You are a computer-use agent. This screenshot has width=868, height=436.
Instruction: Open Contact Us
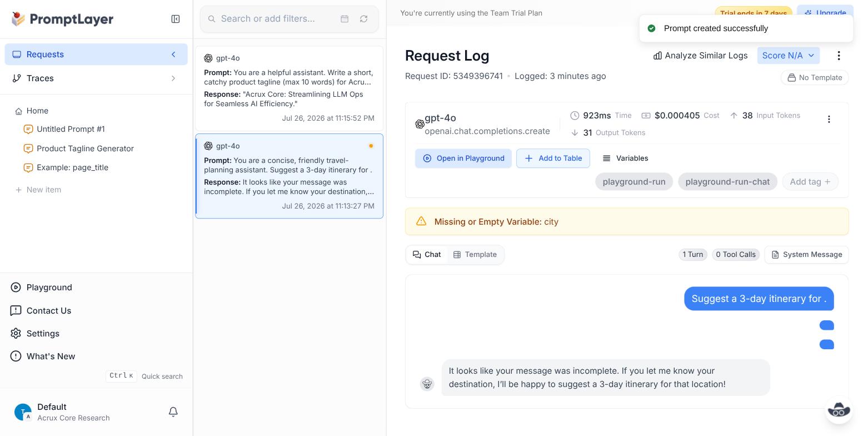pyautogui.click(x=48, y=311)
